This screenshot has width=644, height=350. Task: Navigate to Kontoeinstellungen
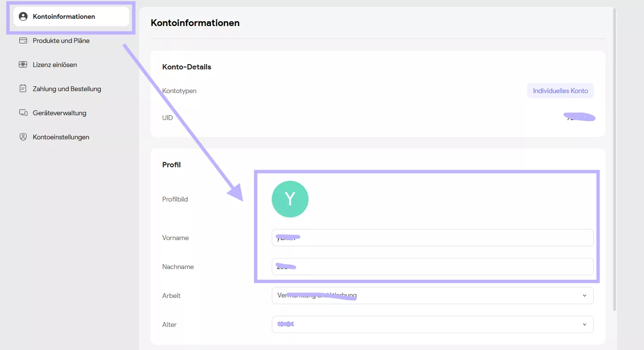click(61, 137)
